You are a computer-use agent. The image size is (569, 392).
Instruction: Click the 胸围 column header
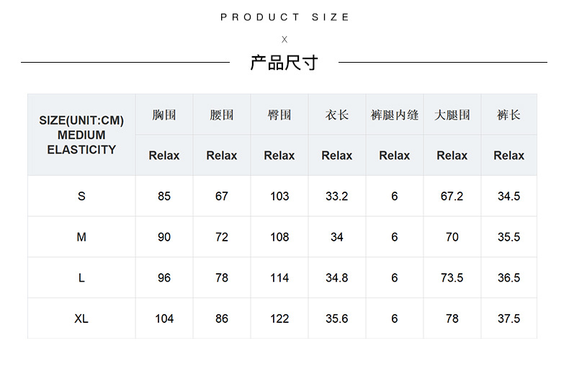tap(164, 115)
